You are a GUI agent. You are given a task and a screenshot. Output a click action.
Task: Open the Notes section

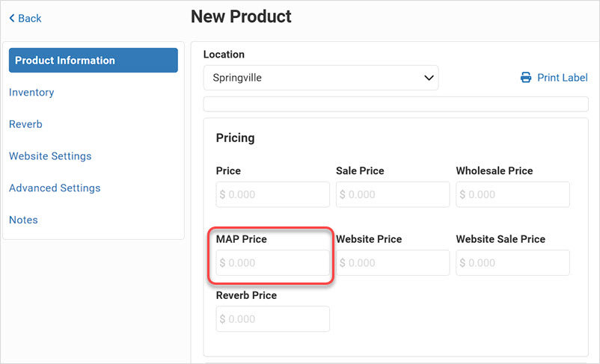23,220
